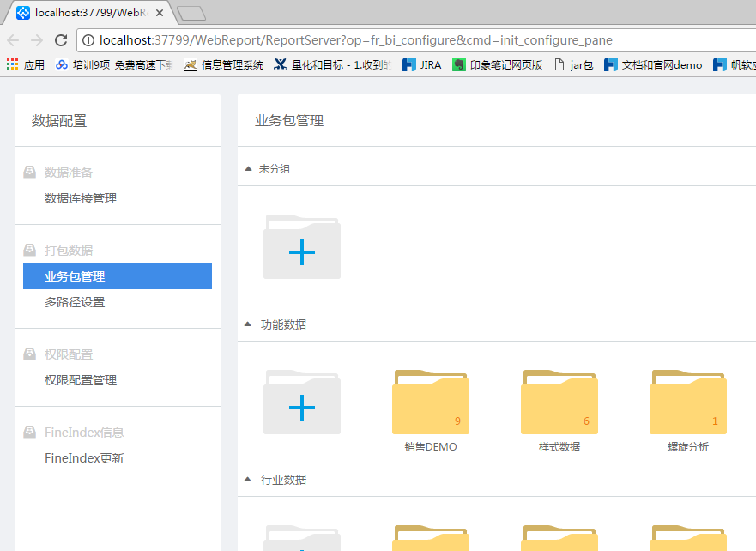Click the 打包数据 section icon
Image resolution: width=756 pixels, height=551 pixels.
tap(30, 251)
